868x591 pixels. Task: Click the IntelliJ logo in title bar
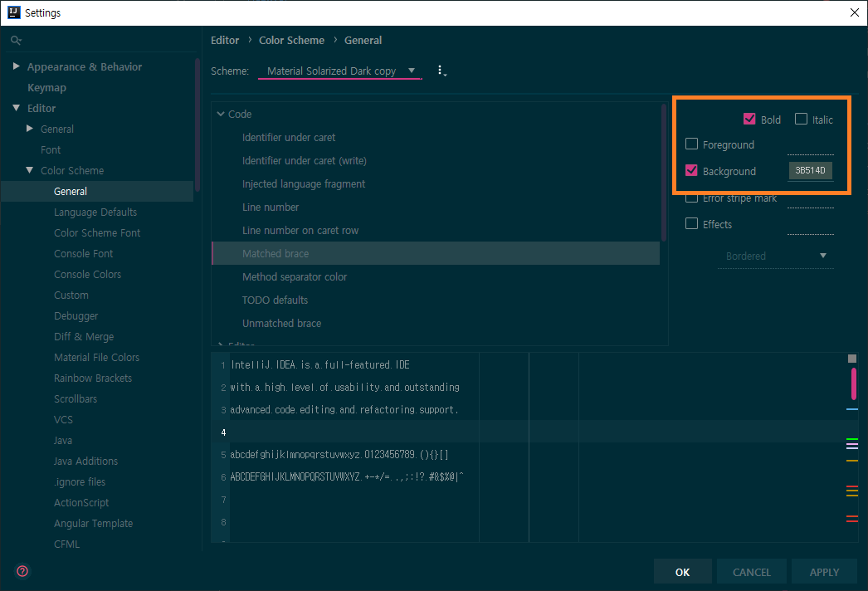14,12
